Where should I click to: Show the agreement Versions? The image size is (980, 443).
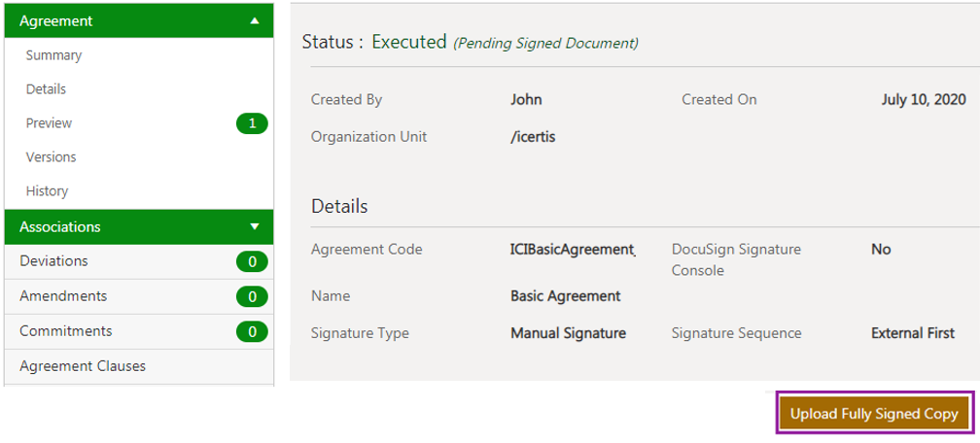[51, 157]
